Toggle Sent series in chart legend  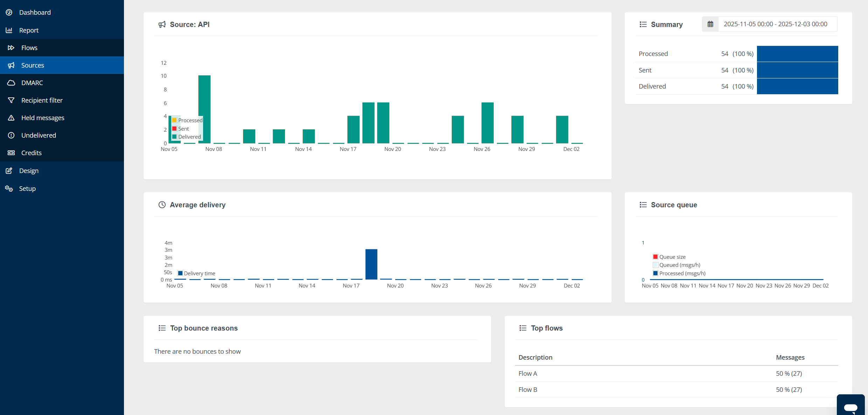pyautogui.click(x=183, y=129)
